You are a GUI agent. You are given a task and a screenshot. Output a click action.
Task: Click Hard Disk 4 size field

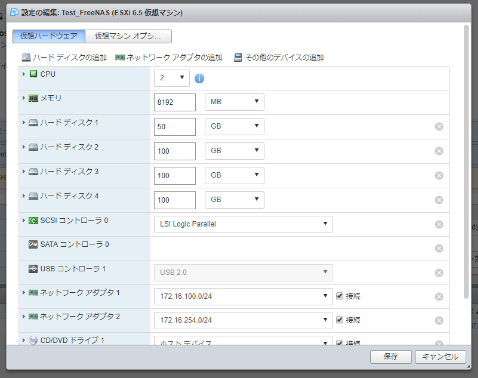(x=175, y=200)
